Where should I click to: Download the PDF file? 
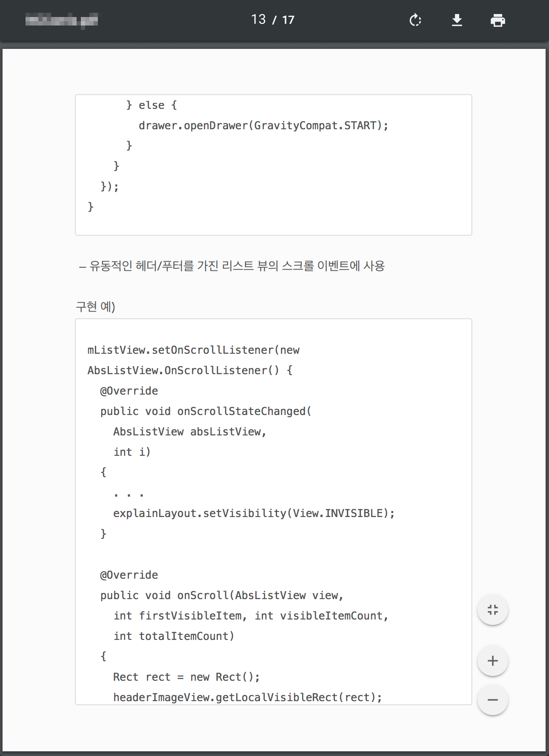pos(457,20)
